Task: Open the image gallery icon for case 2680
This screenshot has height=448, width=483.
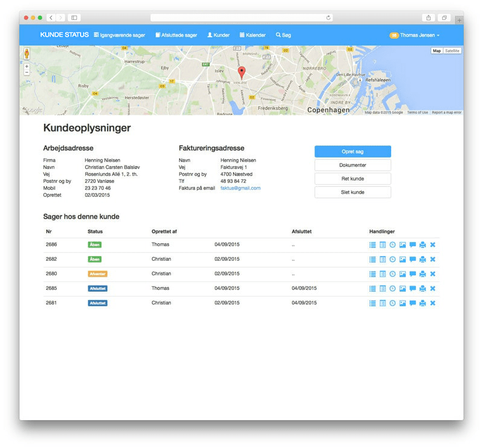Action: [x=403, y=274]
